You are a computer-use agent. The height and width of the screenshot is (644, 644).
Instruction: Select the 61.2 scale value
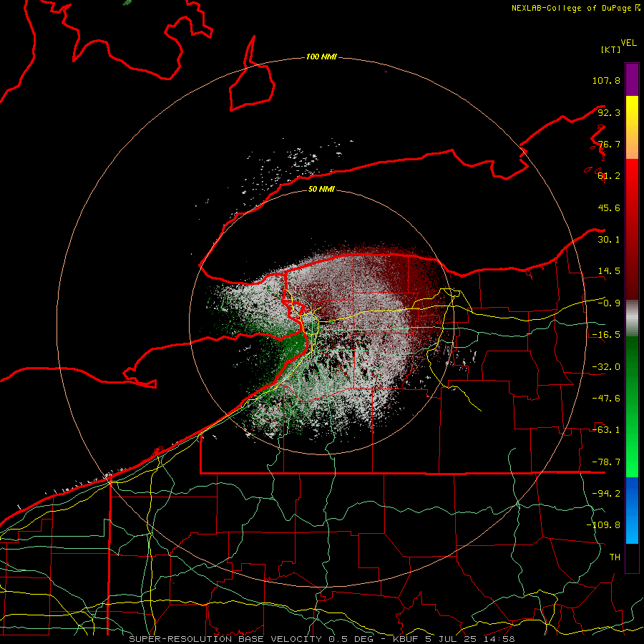[x=609, y=176]
